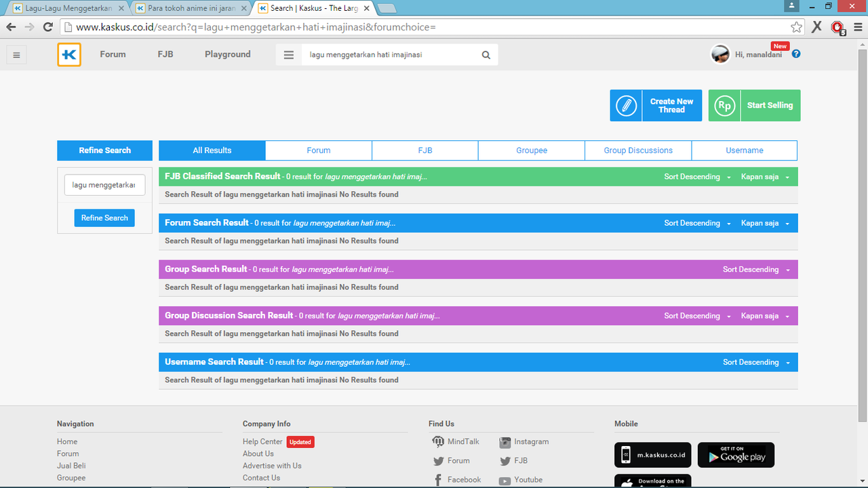Screen dimensions: 868x488
Task: Open Google Play download badge
Action: tap(736, 455)
